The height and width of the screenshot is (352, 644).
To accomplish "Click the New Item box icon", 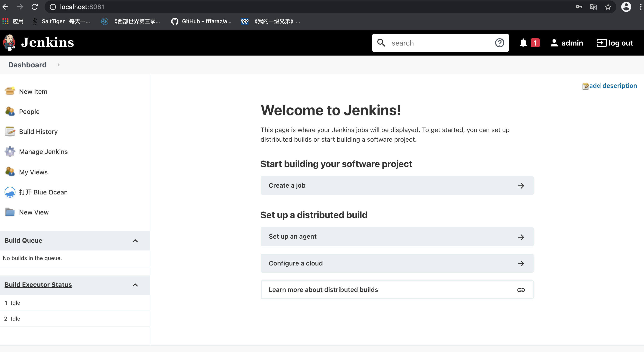I will click(x=10, y=91).
